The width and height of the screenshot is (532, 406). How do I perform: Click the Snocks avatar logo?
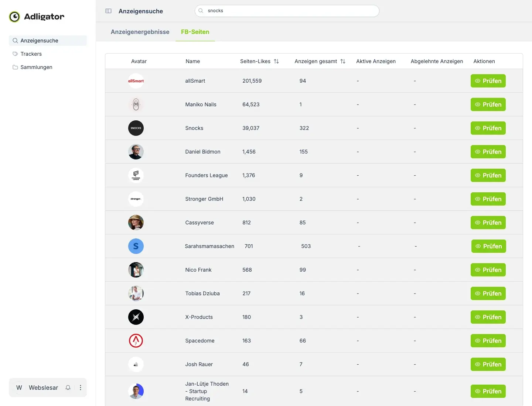(x=136, y=128)
